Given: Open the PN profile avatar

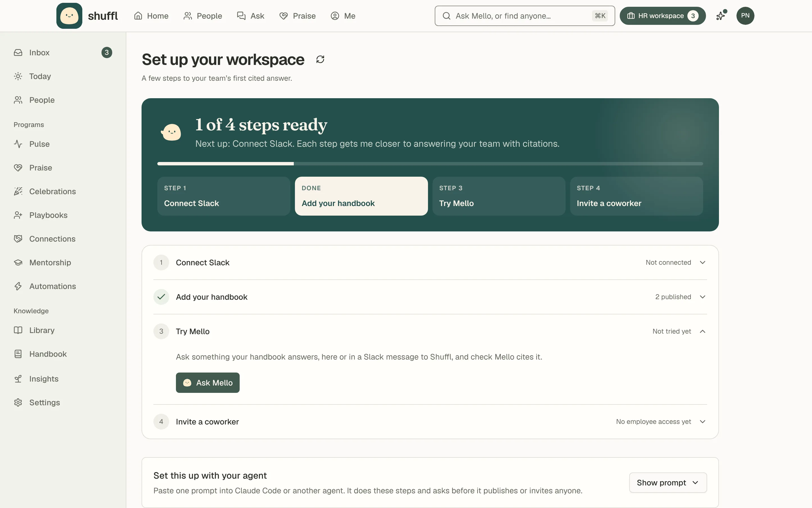Looking at the screenshot, I should tap(745, 16).
